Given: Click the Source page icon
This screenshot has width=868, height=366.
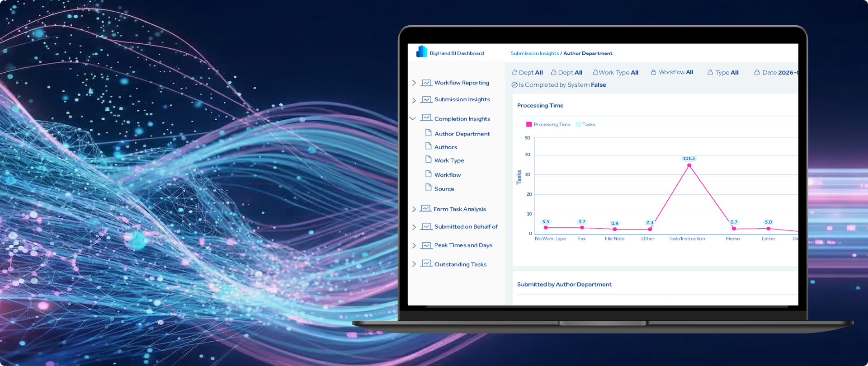Looking at the screenshot, I should click(x=428, y=188).
